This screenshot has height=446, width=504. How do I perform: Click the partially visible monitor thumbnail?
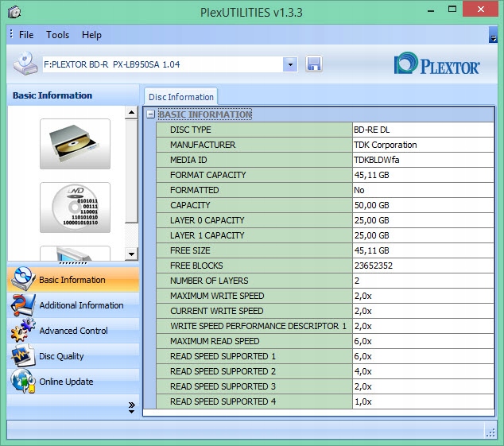(75, 254)
